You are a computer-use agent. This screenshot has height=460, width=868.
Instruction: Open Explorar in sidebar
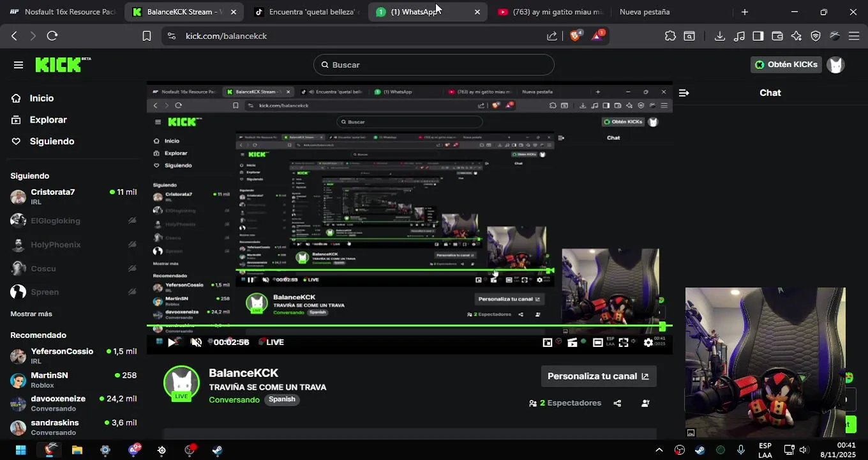pos(39,120)
